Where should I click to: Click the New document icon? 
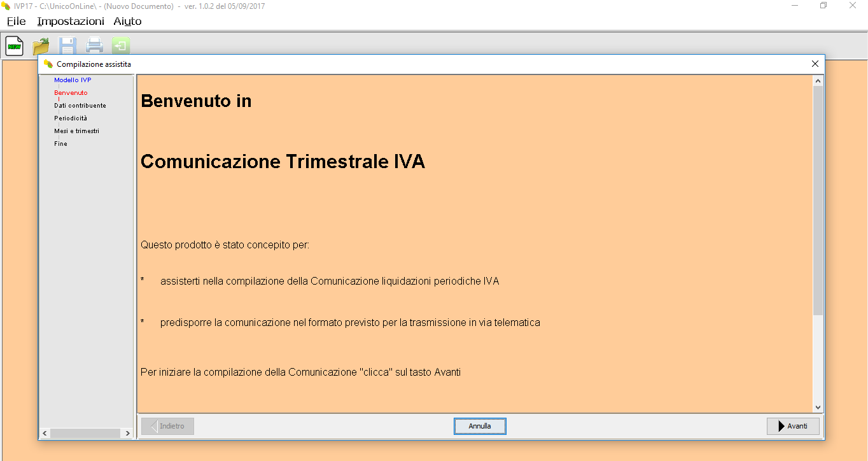[14, 46]
